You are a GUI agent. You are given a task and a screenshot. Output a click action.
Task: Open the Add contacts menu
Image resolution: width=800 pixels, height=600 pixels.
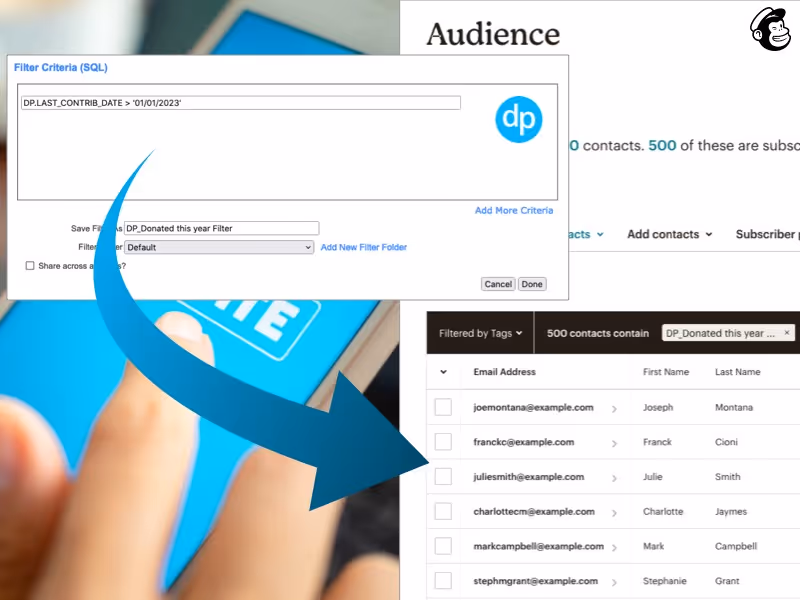[x=669, y=234]
